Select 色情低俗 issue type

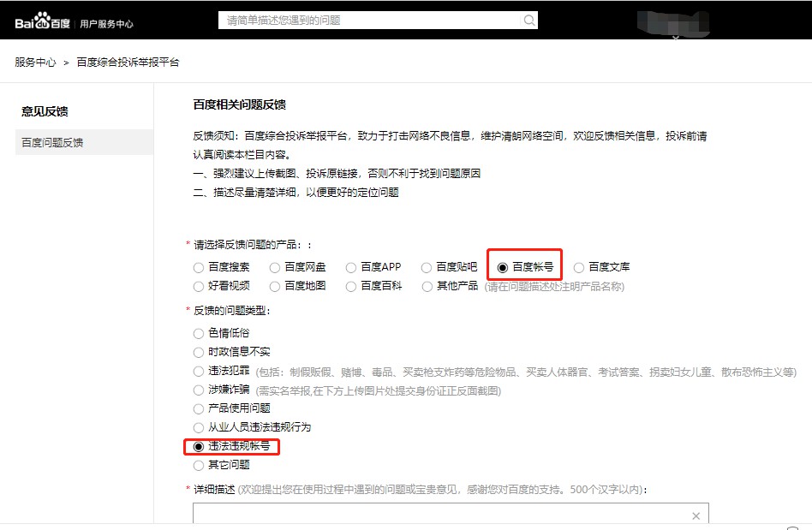200,333
